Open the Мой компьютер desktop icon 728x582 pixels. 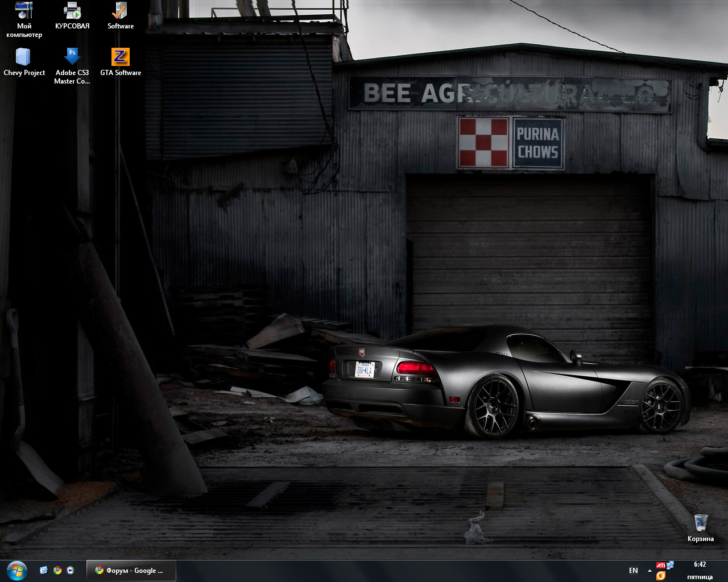pos(24,20)
